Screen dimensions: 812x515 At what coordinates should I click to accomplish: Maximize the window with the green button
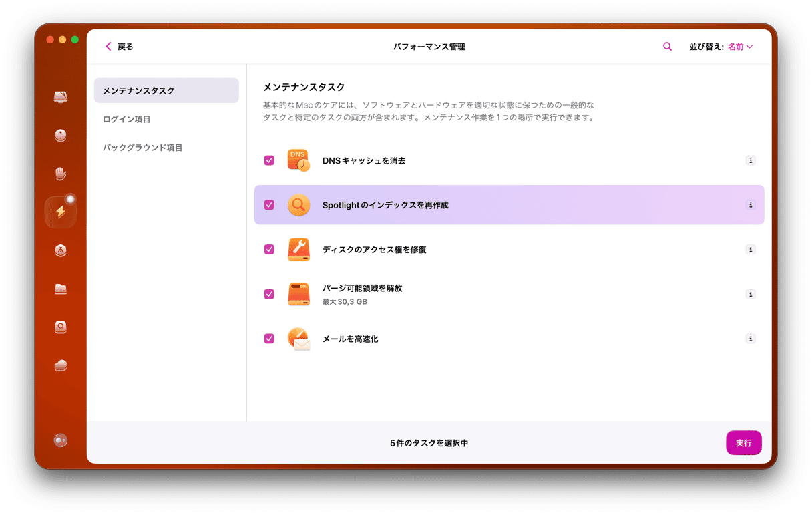point(75,40)
